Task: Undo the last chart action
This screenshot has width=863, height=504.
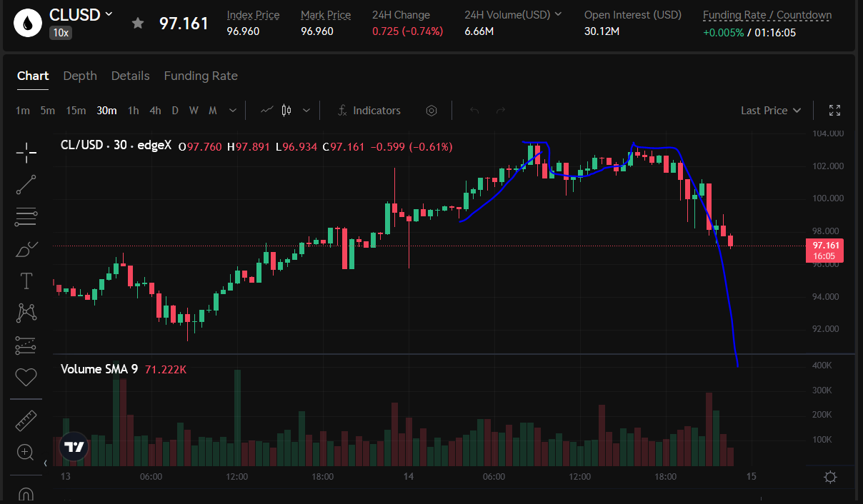Action: [x=474, y=111]
